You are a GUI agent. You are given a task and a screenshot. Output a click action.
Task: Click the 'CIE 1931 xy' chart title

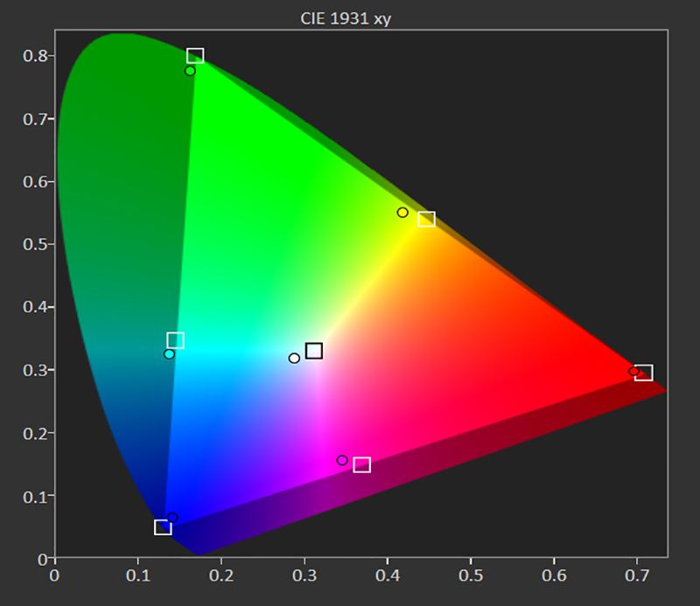346,18
